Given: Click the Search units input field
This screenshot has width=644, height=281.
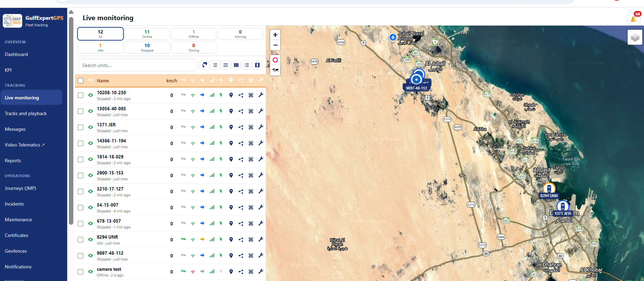Looking at the screenshot, I should [138, 65].
